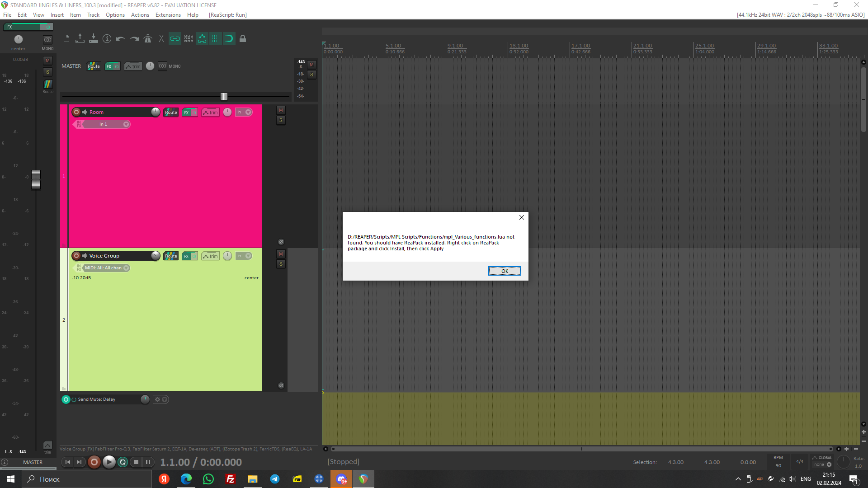Open Route button on Room track

point(171,113)
